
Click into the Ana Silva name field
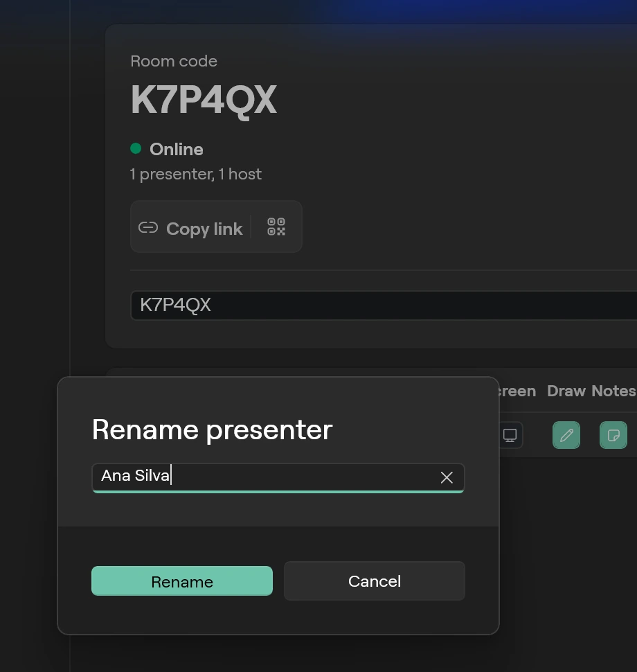(278, 477)
